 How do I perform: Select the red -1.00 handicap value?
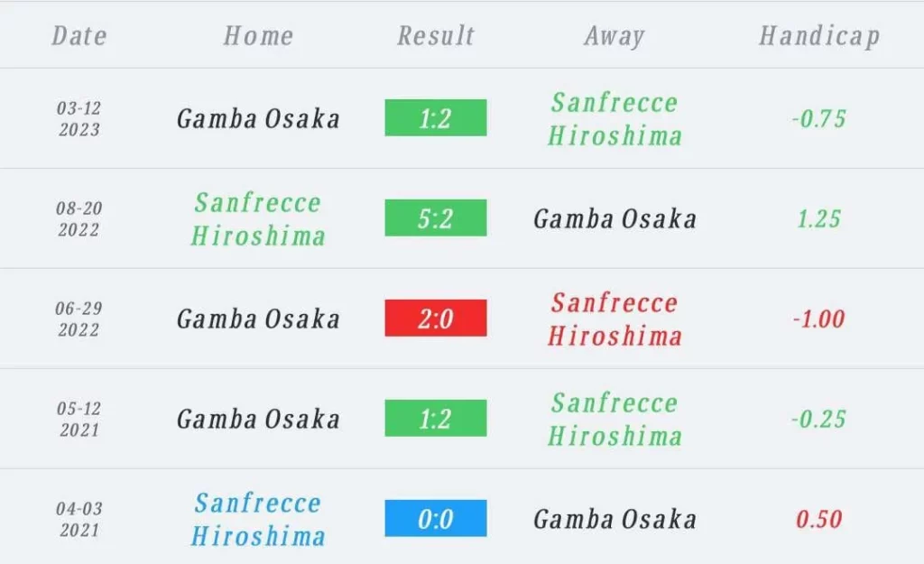click(818, 319)
